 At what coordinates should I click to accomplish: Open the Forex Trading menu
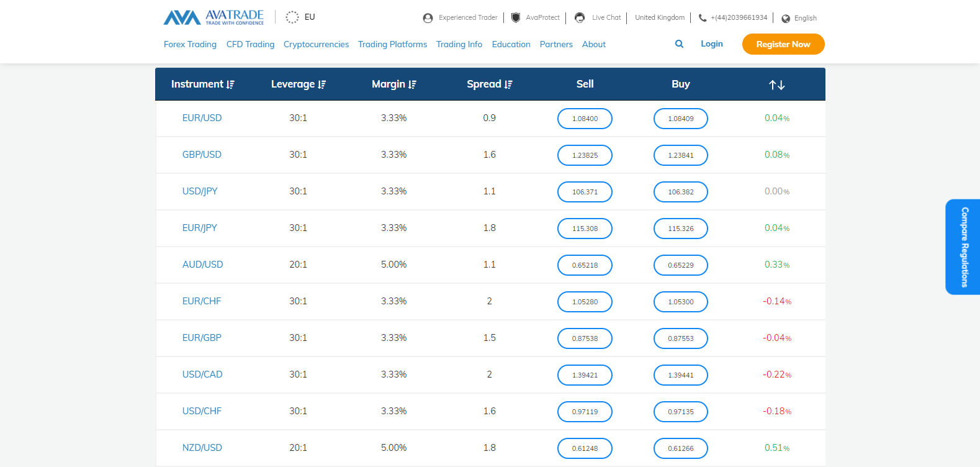point(190,45)
